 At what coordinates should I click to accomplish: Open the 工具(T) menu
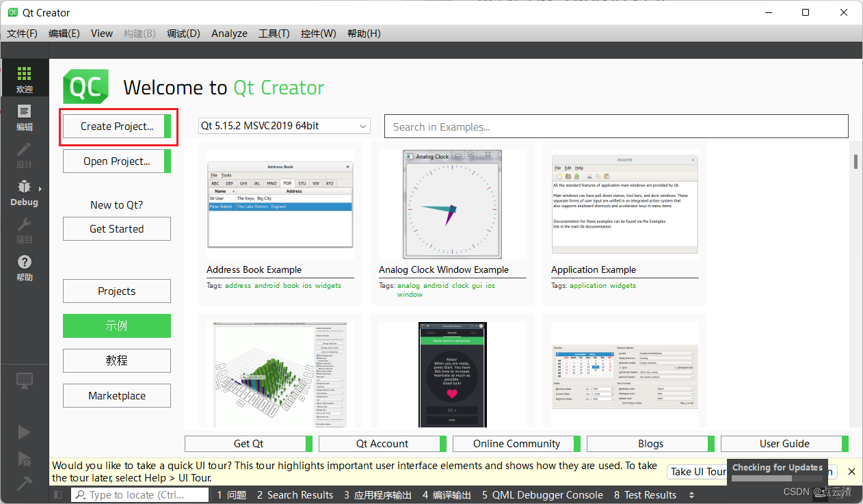tap(274, 33)
